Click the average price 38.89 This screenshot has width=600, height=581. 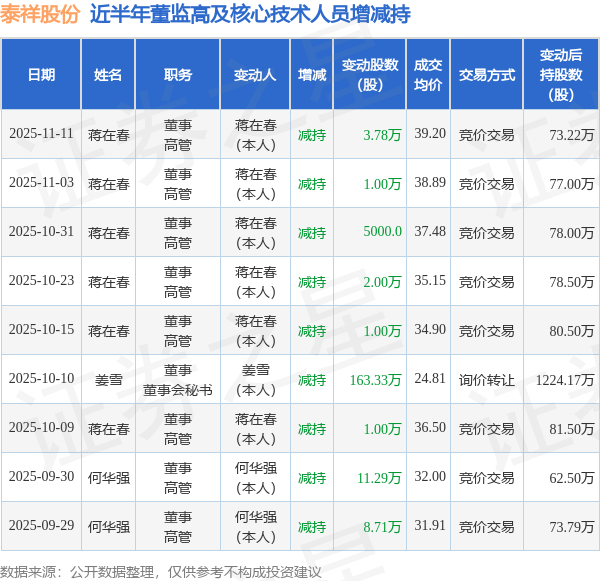pyautogui.click(x=430, y=183)
